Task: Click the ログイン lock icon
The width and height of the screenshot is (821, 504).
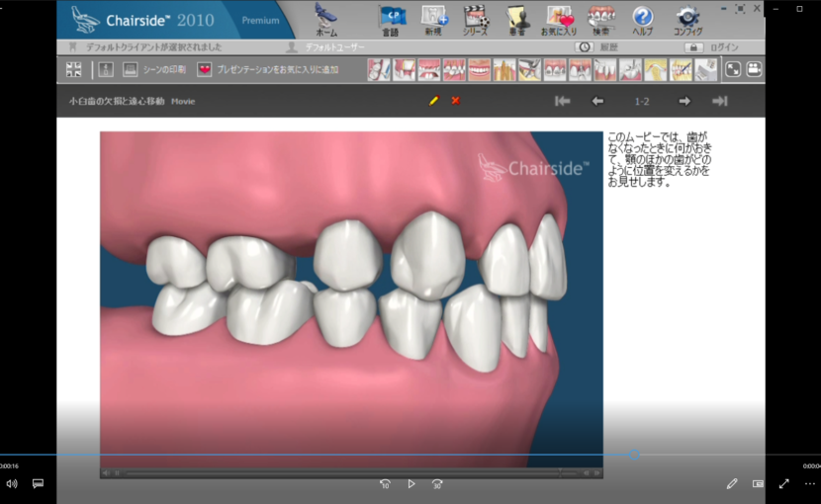Action: pos(693,47)
